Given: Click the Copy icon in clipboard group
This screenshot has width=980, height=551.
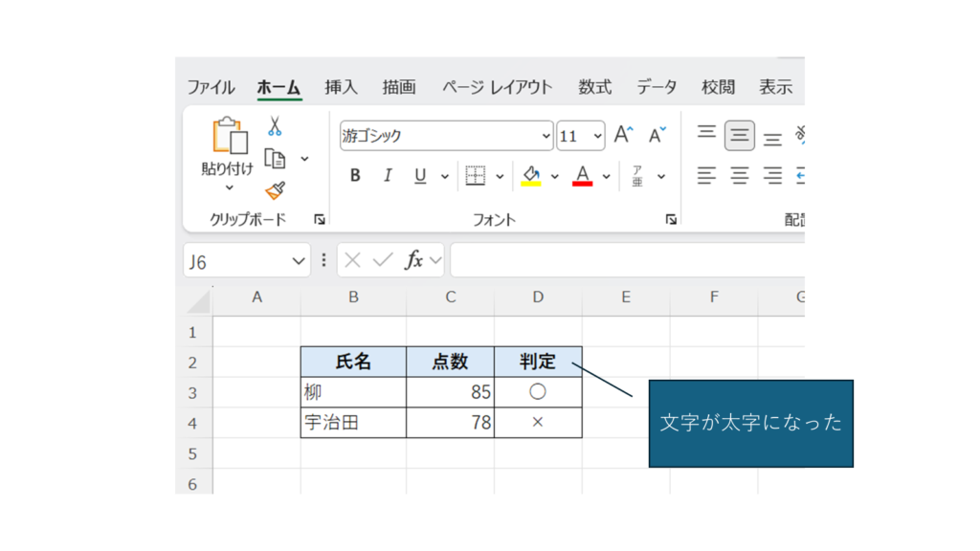Looking at the screenshot, I should 276,159.
